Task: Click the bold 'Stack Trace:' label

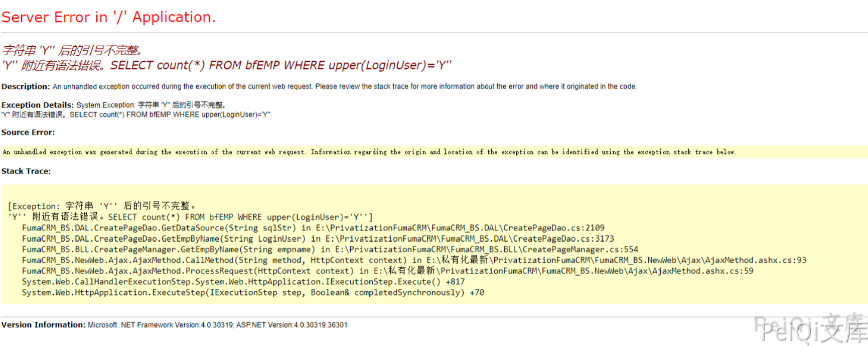Action: [26, 171]
